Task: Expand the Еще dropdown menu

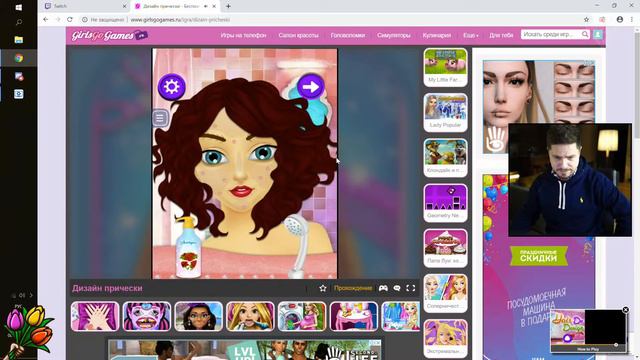Action: [x=471, y=36]
